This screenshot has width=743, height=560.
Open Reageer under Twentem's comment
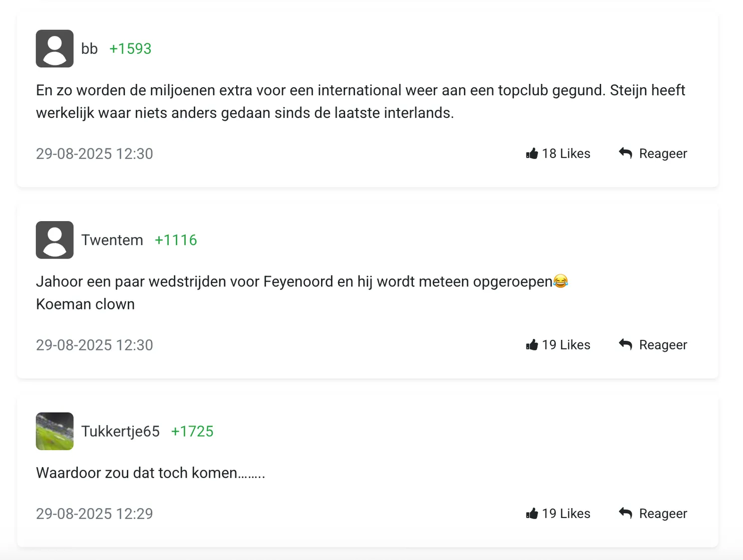[x=663, y=344]
